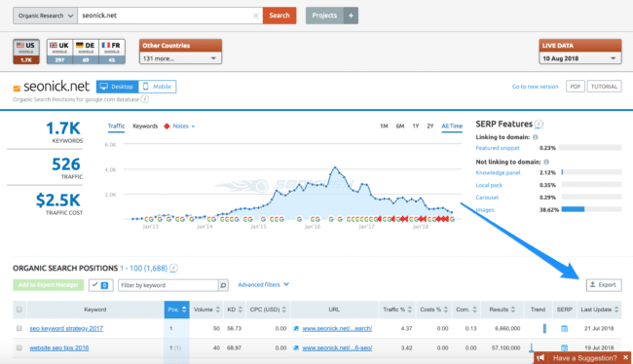
Task: Click the Featured snippet percentage bar
Action: point(590,148)
